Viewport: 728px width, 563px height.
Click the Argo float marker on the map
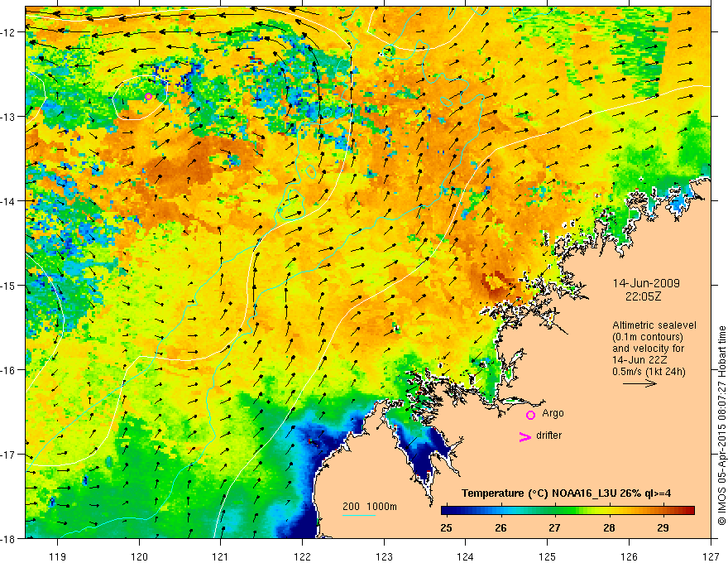click(148, 97)
